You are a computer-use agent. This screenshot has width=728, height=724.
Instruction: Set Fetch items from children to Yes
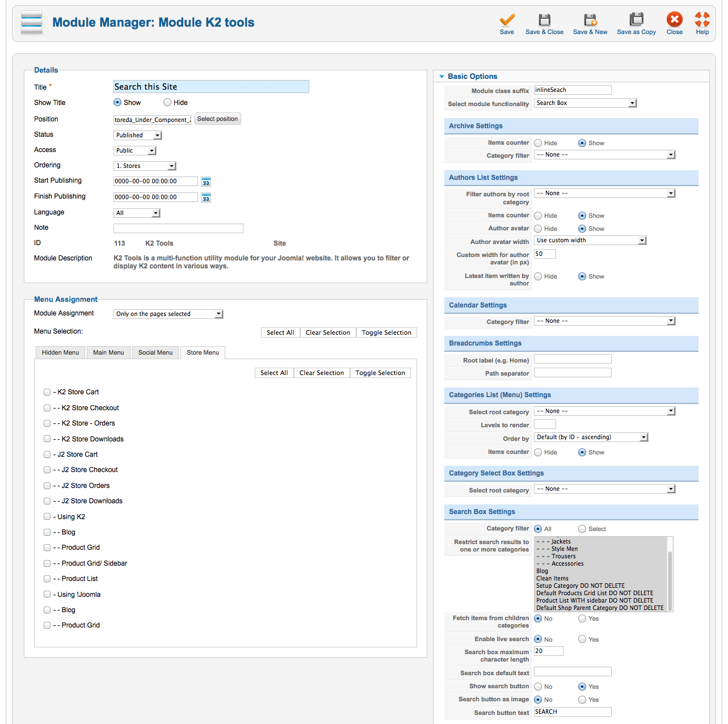coord(582,618)
